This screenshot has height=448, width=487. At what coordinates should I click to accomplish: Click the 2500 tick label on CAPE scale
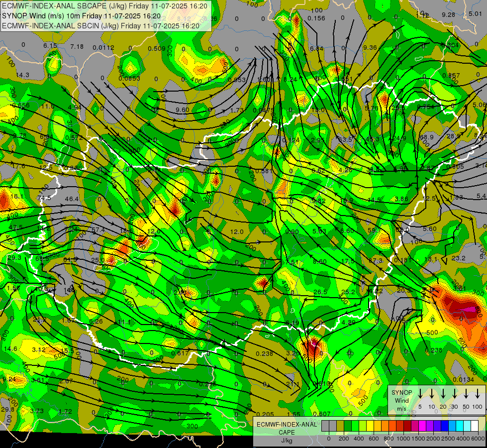pos(448,439)
